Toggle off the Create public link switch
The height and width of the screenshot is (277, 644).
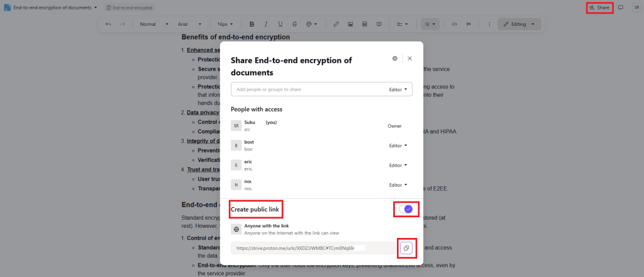406,209
